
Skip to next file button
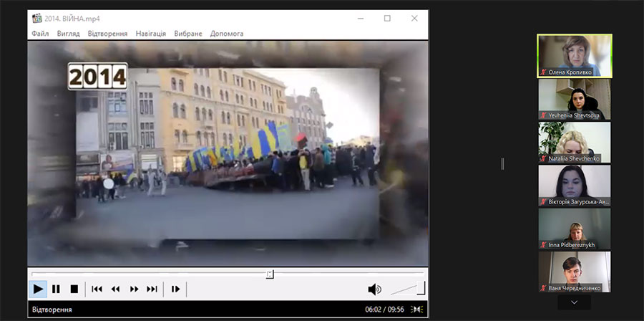pos(152,289)
